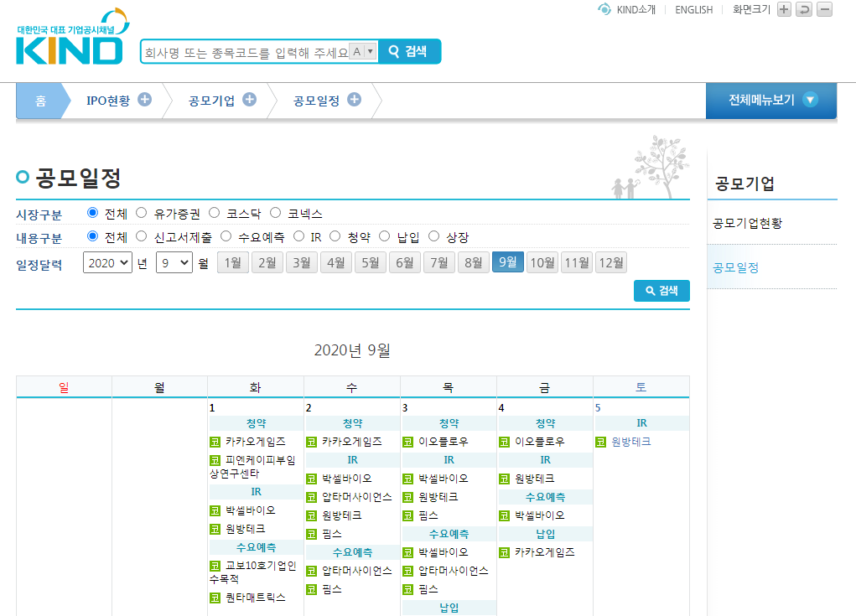
Task: Select 코넥스 market radio button
Action: [x=276, y=213]
